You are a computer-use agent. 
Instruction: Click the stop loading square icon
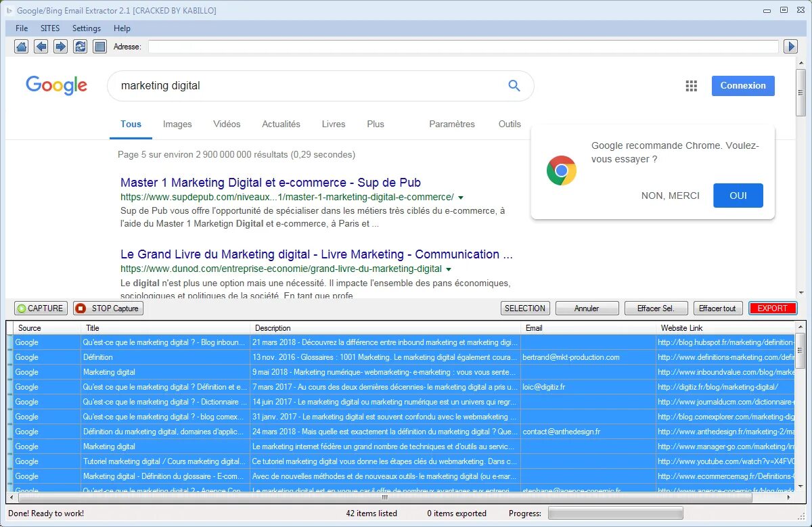point(100,47)
